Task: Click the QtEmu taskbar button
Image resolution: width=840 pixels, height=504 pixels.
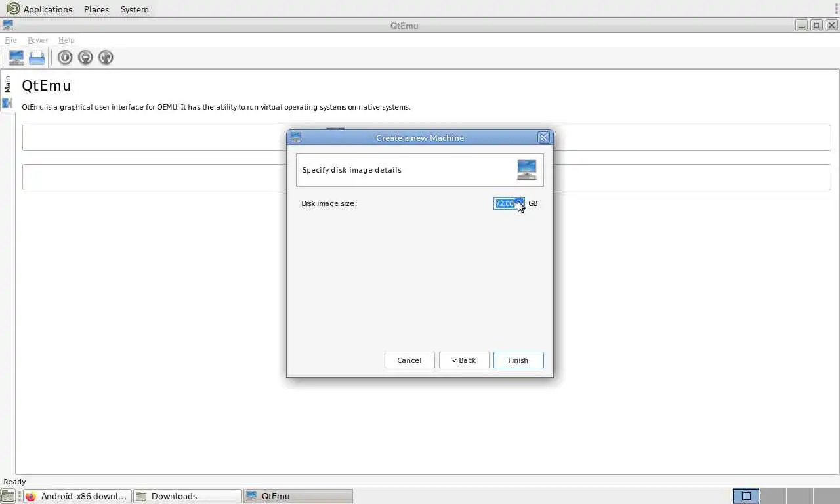Action: click(298, 496)
